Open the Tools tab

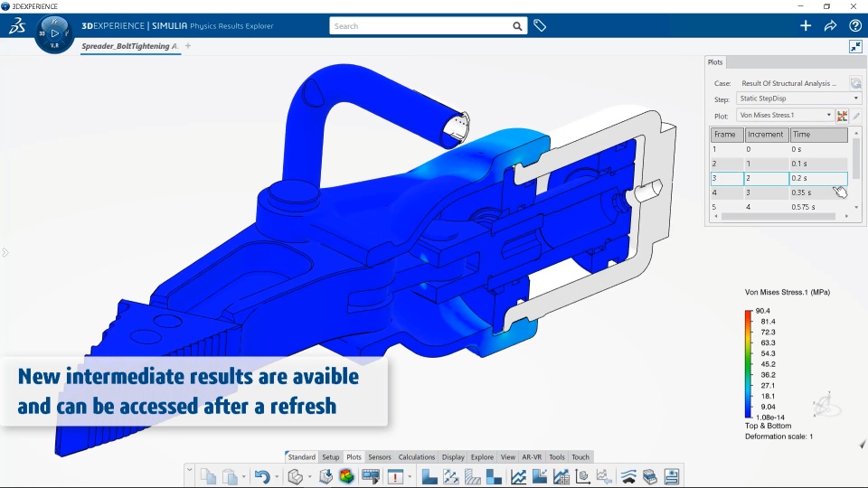pos(557,457)
